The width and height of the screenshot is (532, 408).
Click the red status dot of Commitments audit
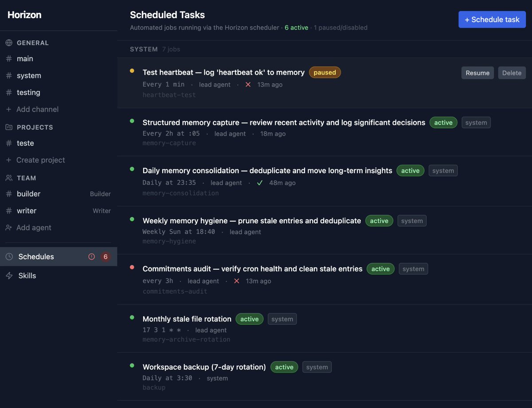point(132,267)
